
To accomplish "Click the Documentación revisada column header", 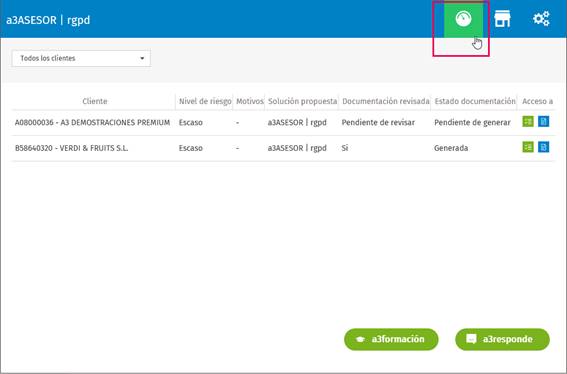I will (385, 101).
